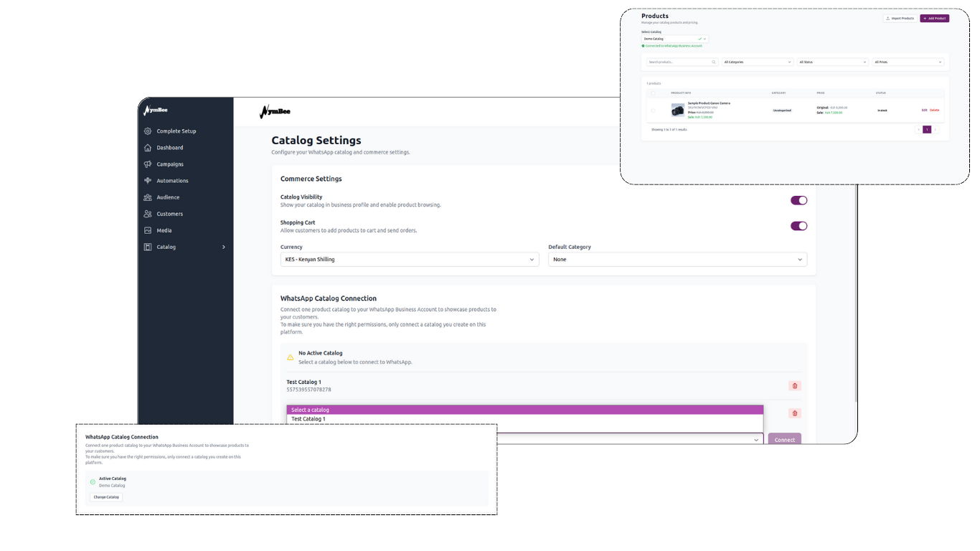Click the search magnifier in the products filter

point(714,62)
